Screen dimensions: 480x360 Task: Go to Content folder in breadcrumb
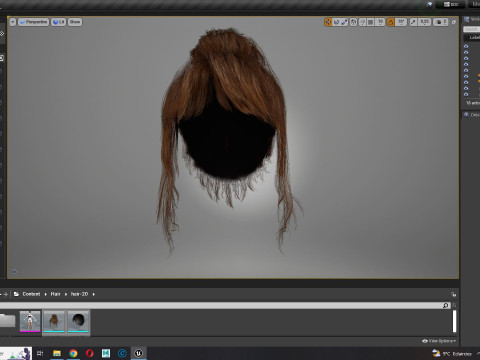tap(31, 294)
